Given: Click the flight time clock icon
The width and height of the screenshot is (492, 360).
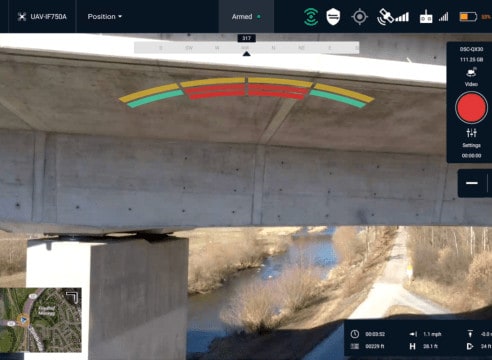Looking at the screenshot, I should click(x=355, y=334).
